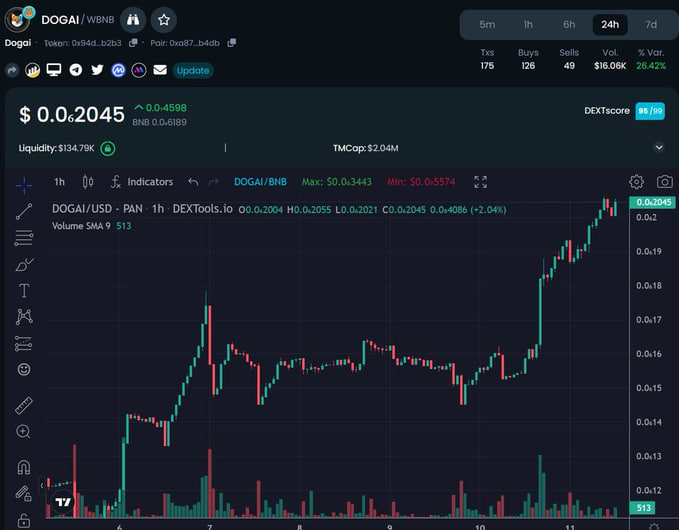Viewport: 679px width, 530px height.
Task: Select the 1h stats timeframe tab
Action: pos(528,25)
